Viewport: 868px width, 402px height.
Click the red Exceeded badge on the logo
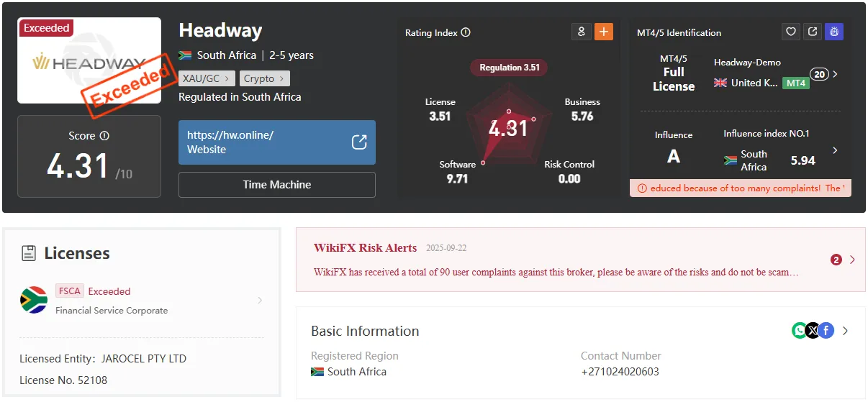point(46,28)
